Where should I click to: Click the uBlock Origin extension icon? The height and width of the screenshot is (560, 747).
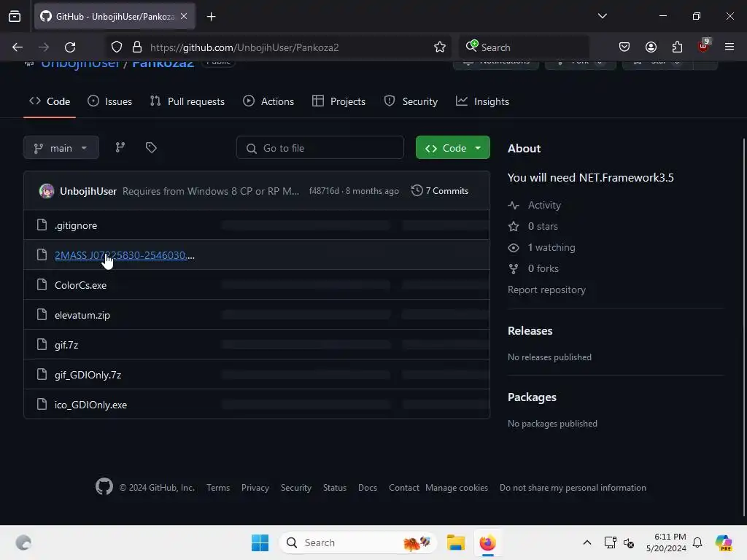coord(703,46)
